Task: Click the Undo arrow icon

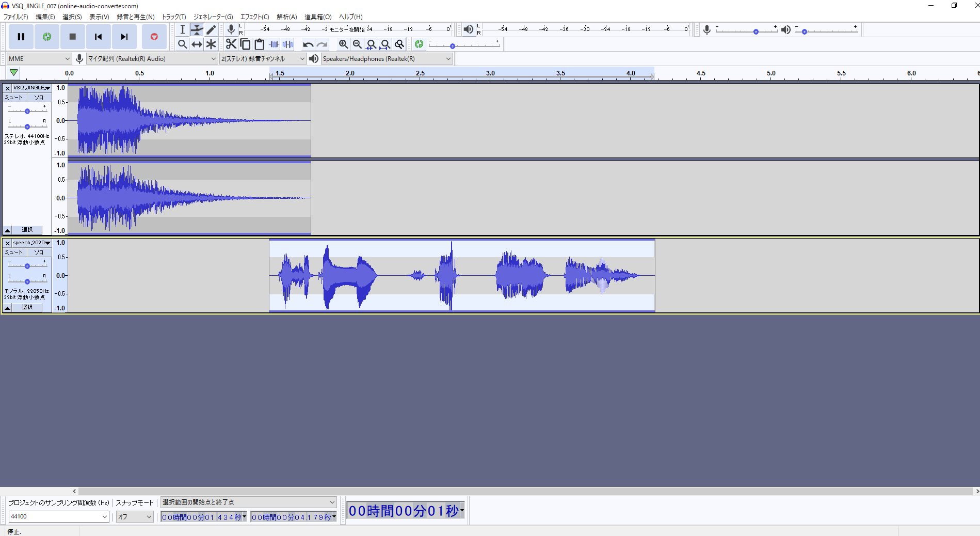Action: coord(308,44)
